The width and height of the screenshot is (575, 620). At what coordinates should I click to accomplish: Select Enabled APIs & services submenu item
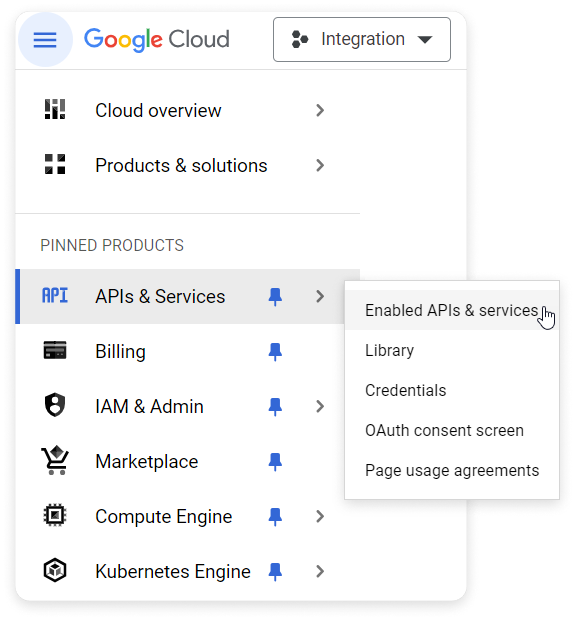(x=452, y=310)
